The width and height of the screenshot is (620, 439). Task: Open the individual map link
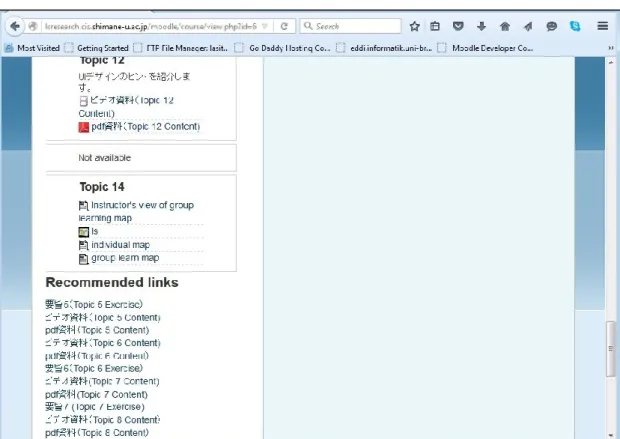tap(121, 245)
